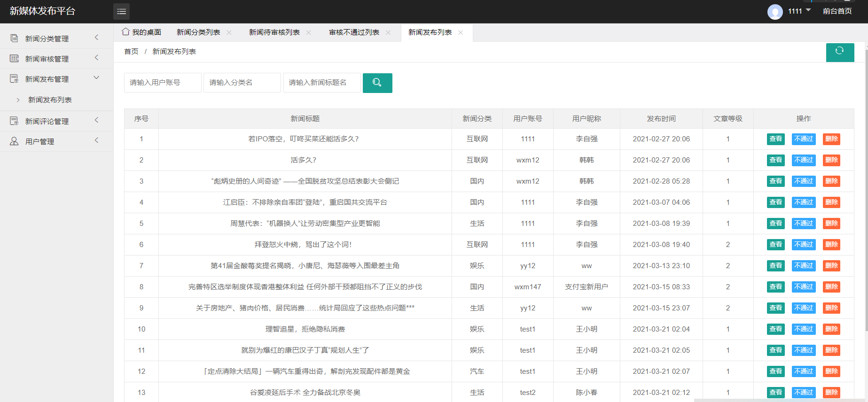Click the 新闻评论管理 sidebar icon
The image size is (868, 402).
pos(15,121)
